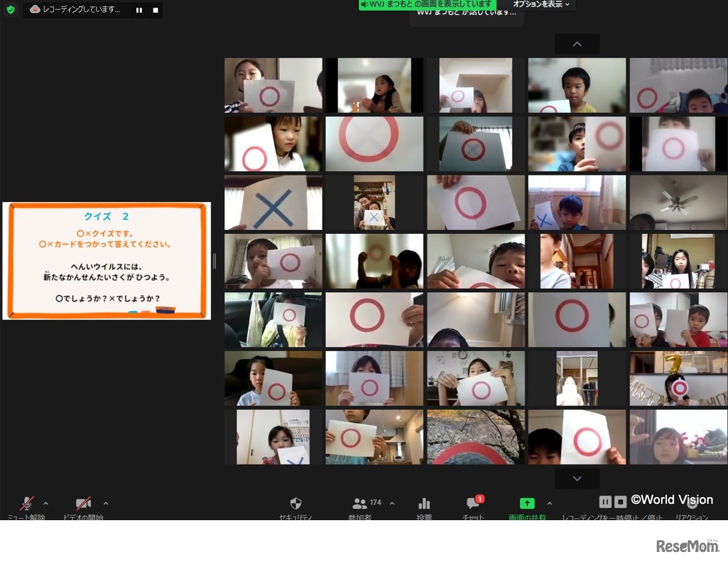
Task: Select video tile with large blue X card
Action: click(273, 203)
